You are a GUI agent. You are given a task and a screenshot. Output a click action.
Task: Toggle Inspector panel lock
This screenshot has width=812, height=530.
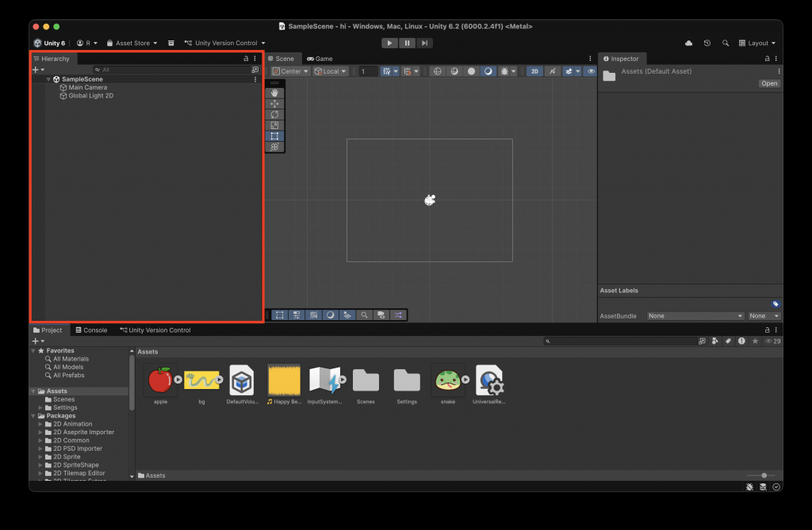767,59
